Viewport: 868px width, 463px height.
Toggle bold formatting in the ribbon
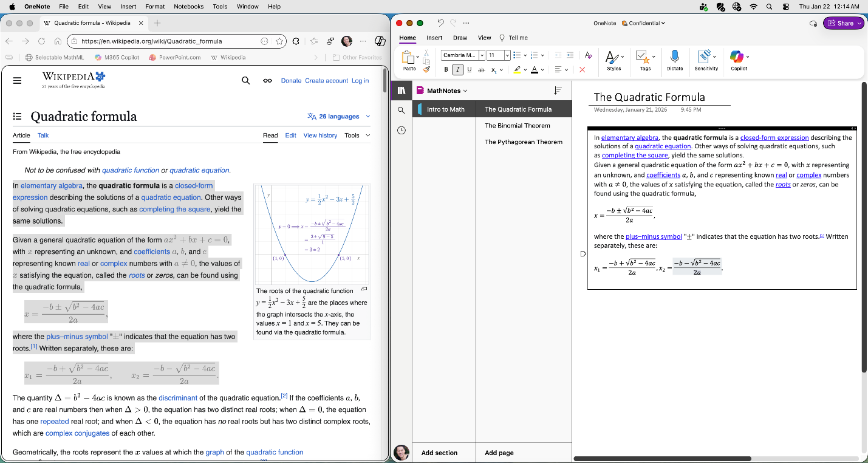point(446,69)
